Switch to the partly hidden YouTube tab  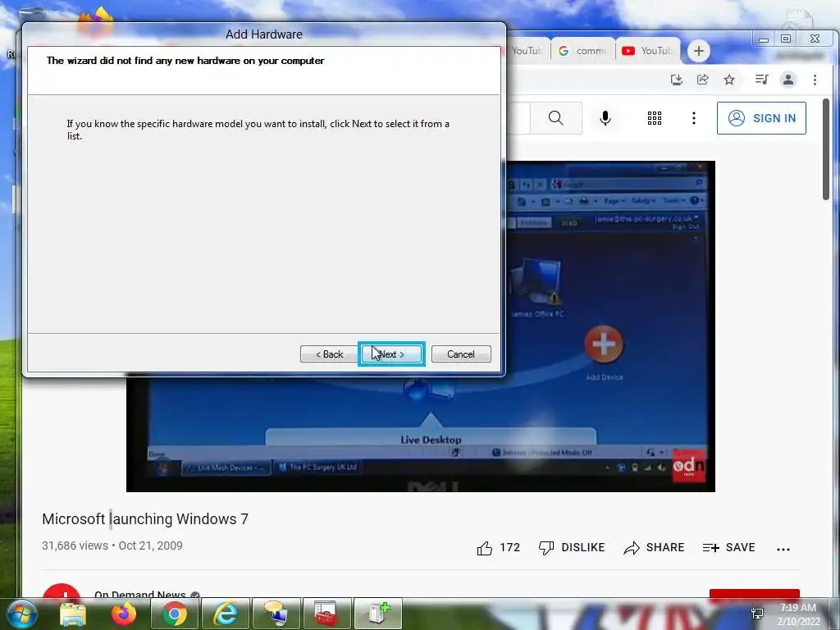point(527,51)
